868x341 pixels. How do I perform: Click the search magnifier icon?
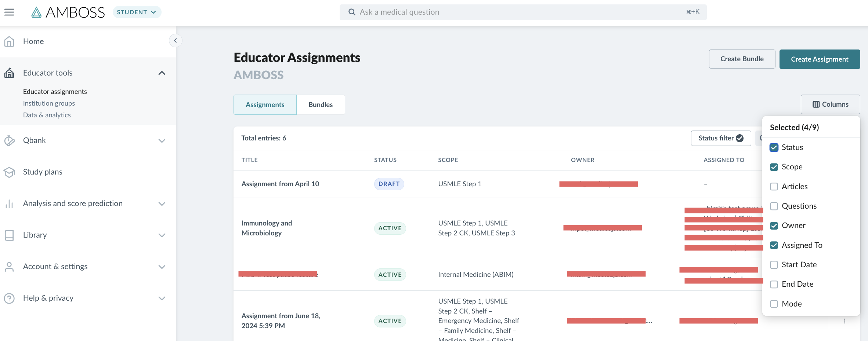(x=352, y=12)
